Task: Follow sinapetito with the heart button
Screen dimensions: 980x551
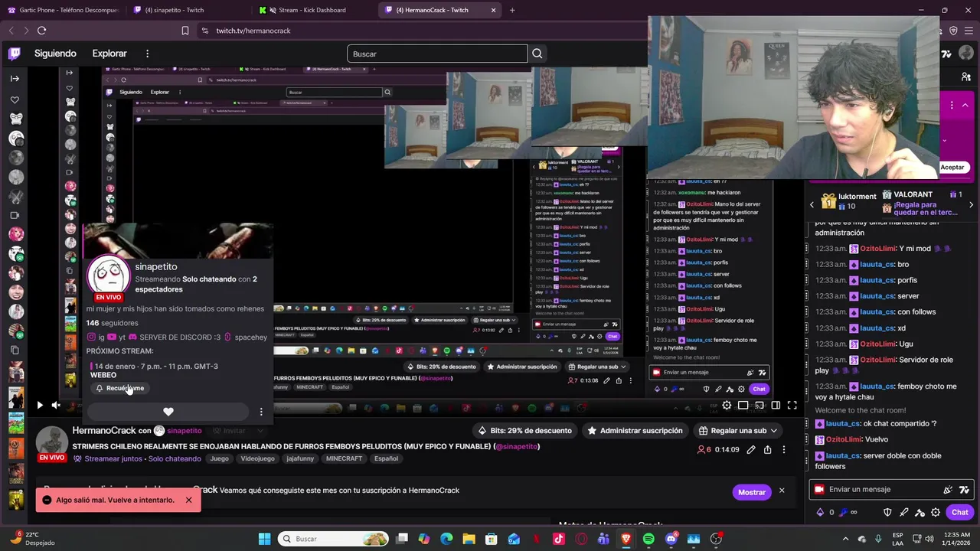Action: (x=168, y=412)
